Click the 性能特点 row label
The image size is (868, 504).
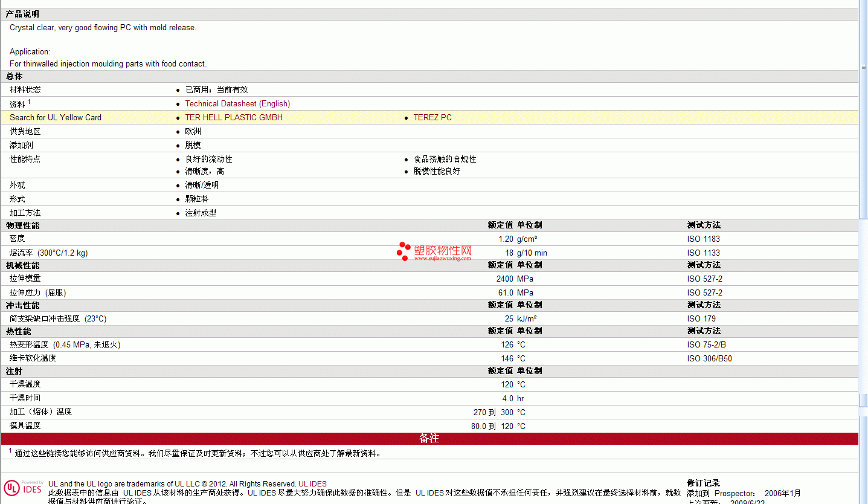click(x=25, y=160)
